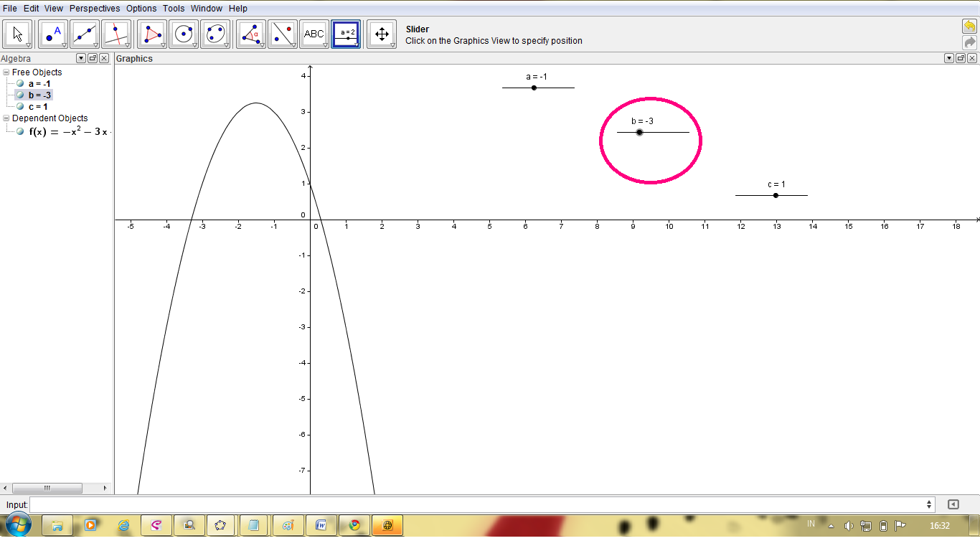Screen dimensions: 980x551
Task: Switch to GeoGebra pentagon taskbar icon
Action: click(x=221, y=525)
